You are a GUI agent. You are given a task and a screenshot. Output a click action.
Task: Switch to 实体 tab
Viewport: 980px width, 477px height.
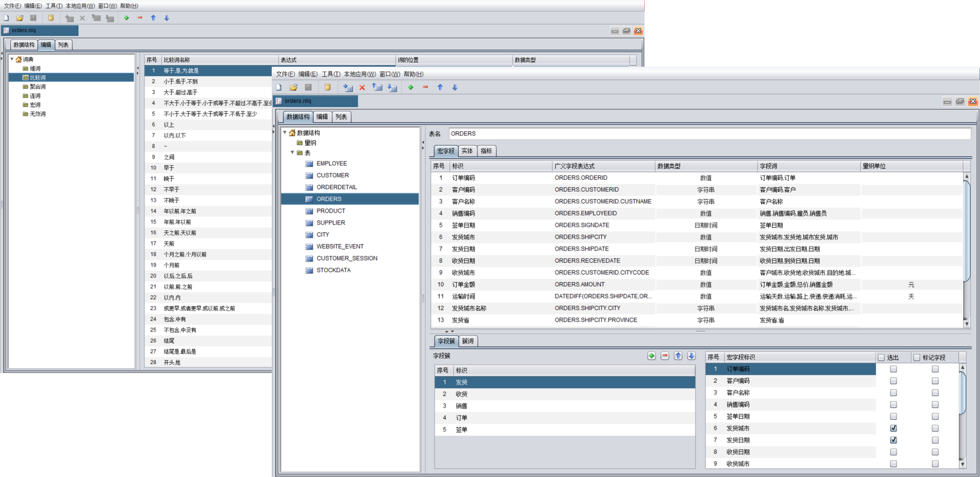click(x=467, y=151)
